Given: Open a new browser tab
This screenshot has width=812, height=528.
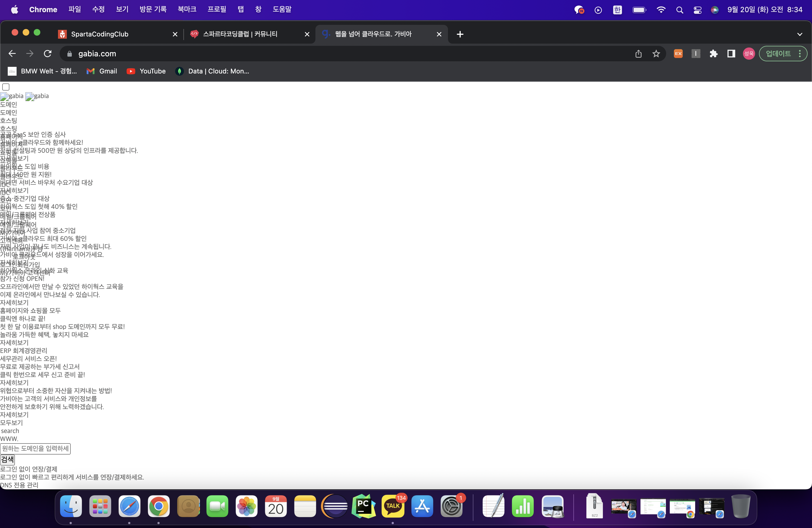Looking at the screenshot, I should tap(460, 34).
